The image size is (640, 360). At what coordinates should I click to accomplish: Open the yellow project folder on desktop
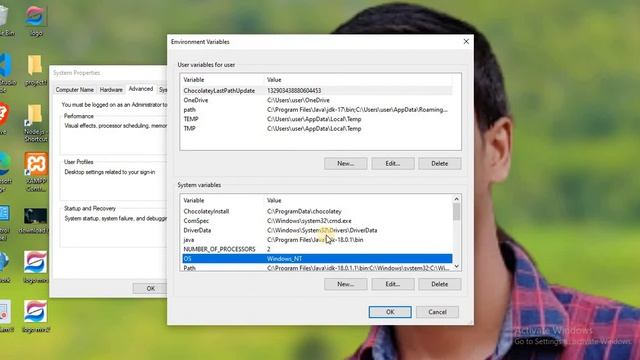click(x=36, y=70)
